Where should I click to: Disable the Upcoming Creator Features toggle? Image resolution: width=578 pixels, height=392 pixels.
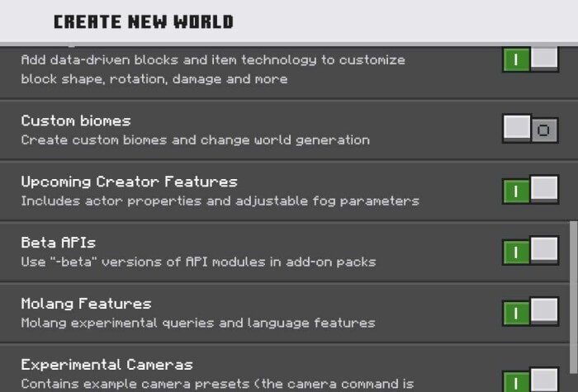[531, 190]
